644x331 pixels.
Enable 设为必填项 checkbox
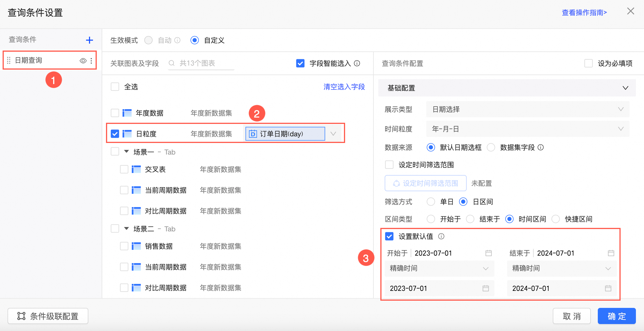(588, 63)
